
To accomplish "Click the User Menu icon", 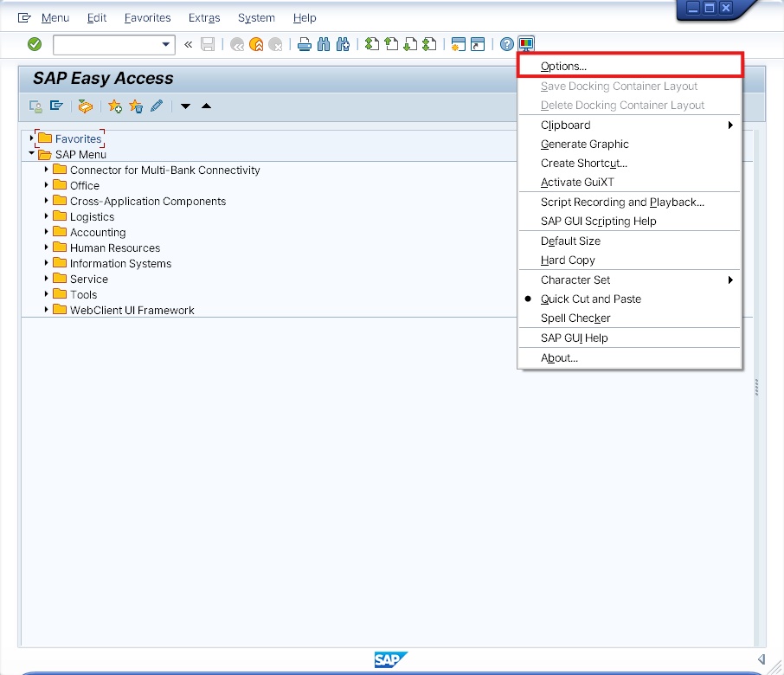I will click(35, 106).
